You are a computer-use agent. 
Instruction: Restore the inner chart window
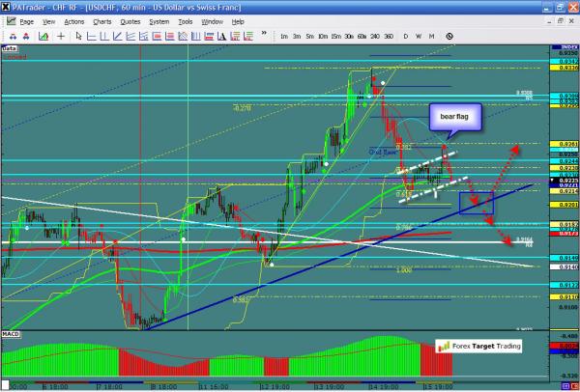pos(561,21)
